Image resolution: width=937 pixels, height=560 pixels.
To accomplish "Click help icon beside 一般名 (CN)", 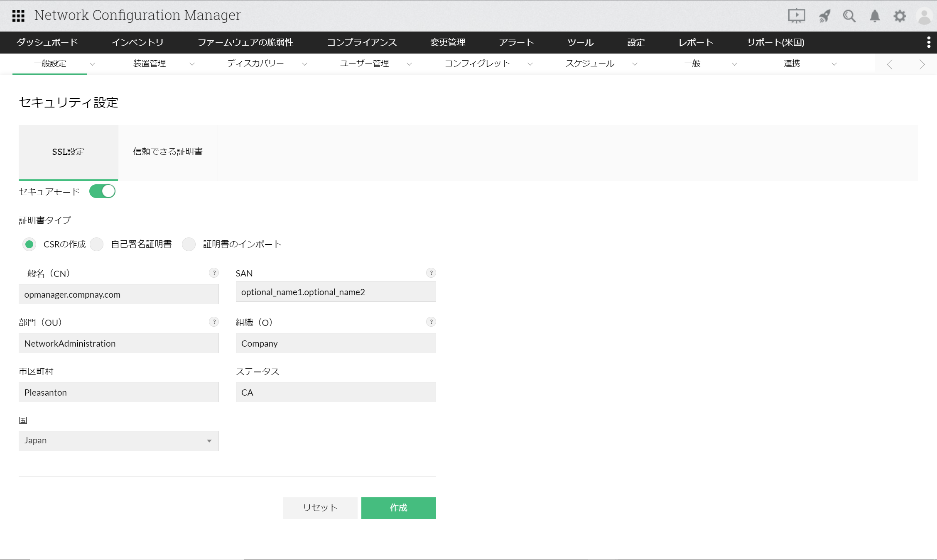I will [x=214, y=273].
